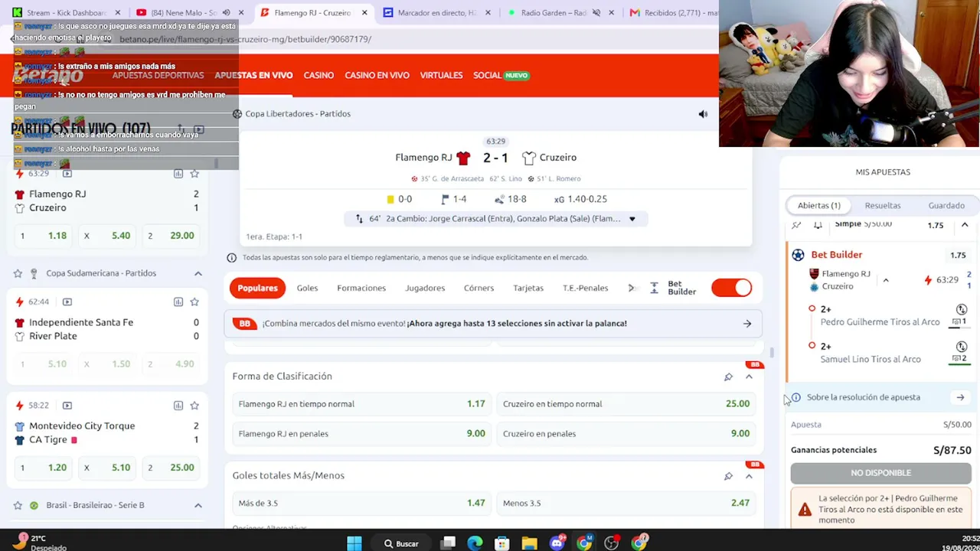The height and width of the screenshot is (551, 980).
Task: Switch to Guardado bets tab
Action: coord(946,206)
